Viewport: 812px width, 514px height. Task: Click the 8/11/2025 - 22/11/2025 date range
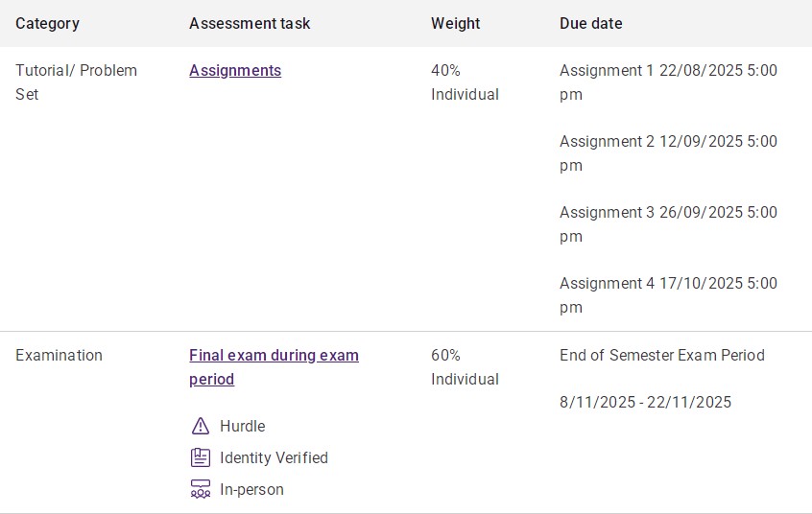[645, 402]
